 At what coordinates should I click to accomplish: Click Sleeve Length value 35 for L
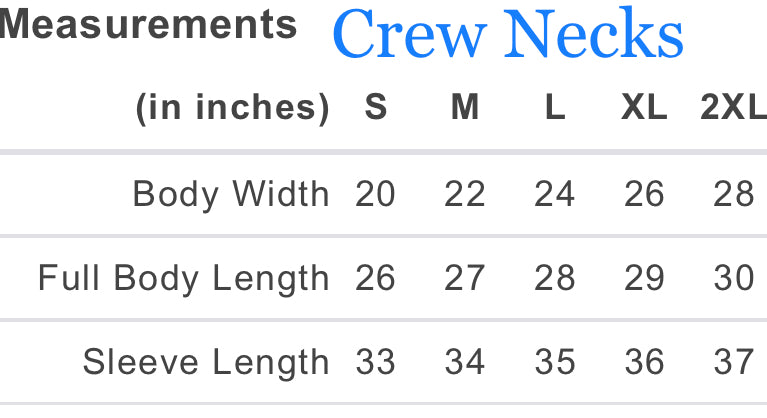coord(555,362)
